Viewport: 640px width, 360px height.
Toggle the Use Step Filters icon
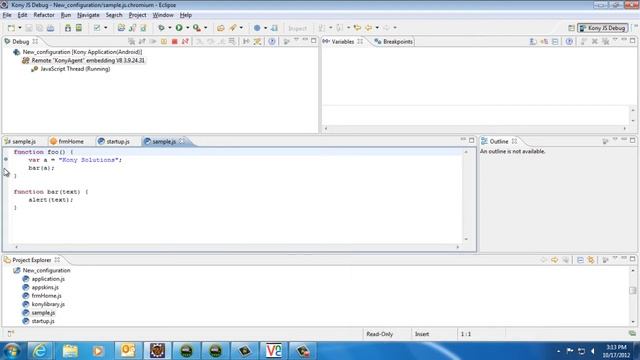tap(257, 42)
